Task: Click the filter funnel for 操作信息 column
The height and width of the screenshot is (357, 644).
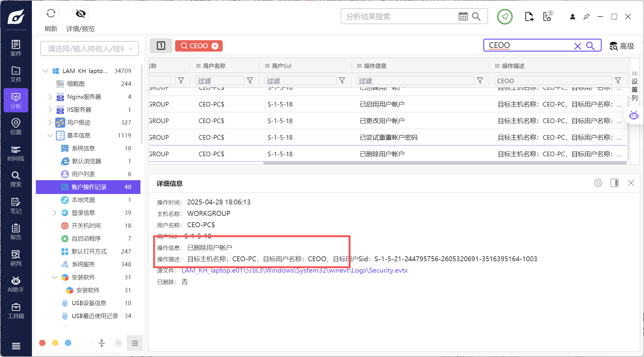Action: pyautogui.click(x=480, y=81)
